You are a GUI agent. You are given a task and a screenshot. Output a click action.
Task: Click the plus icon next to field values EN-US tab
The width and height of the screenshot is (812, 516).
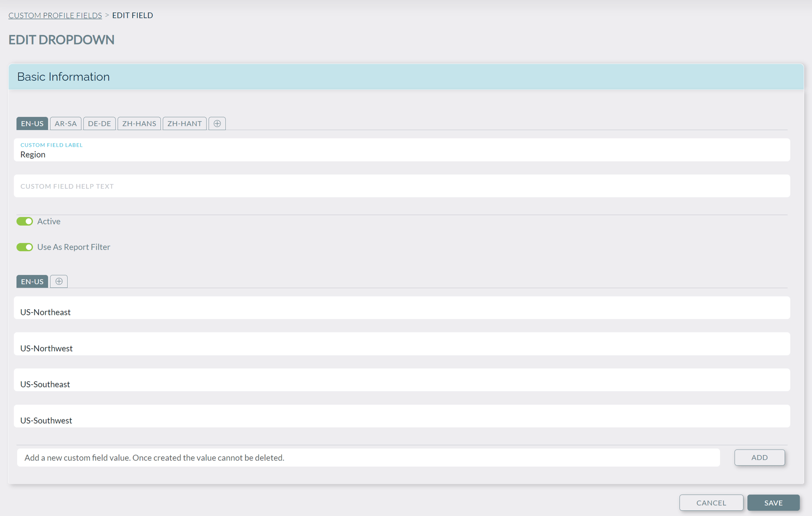(x=58, y=281)
